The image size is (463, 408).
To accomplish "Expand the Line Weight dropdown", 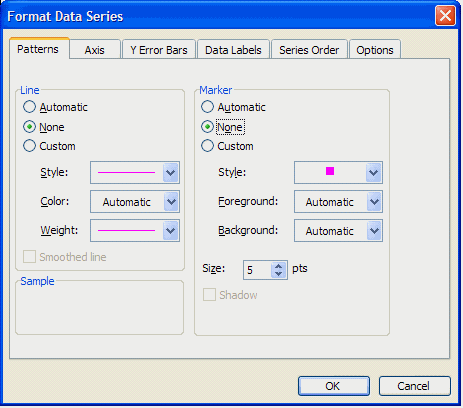I will click(x=135, y=230).
